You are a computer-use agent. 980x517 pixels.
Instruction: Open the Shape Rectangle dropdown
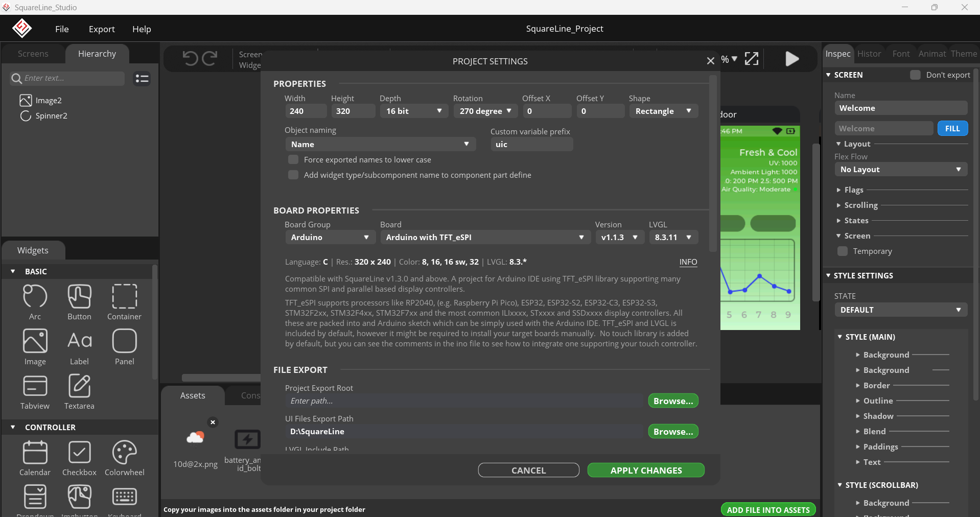point(663,111)
